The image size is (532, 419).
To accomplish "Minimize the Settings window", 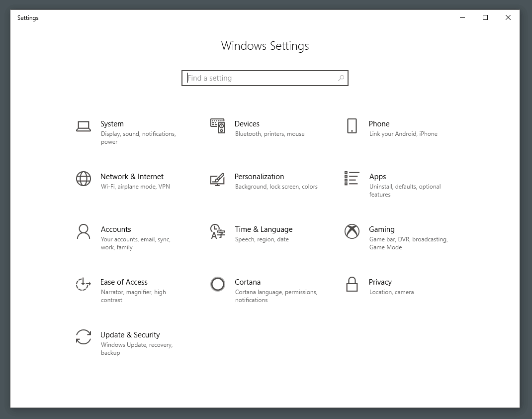I will point(462,17).
